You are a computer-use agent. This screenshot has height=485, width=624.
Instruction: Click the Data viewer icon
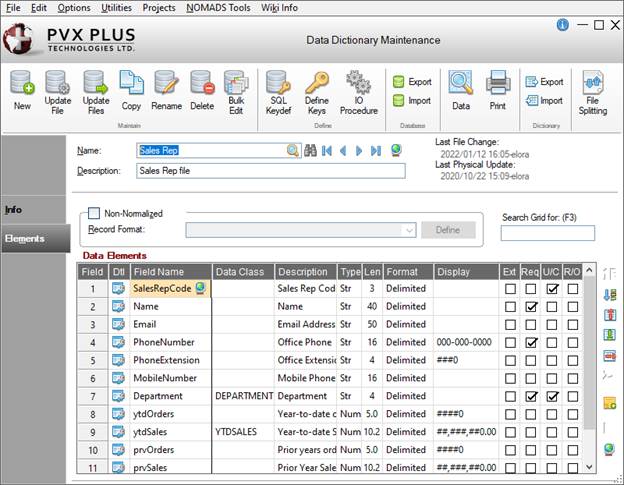tap(460, 89)
